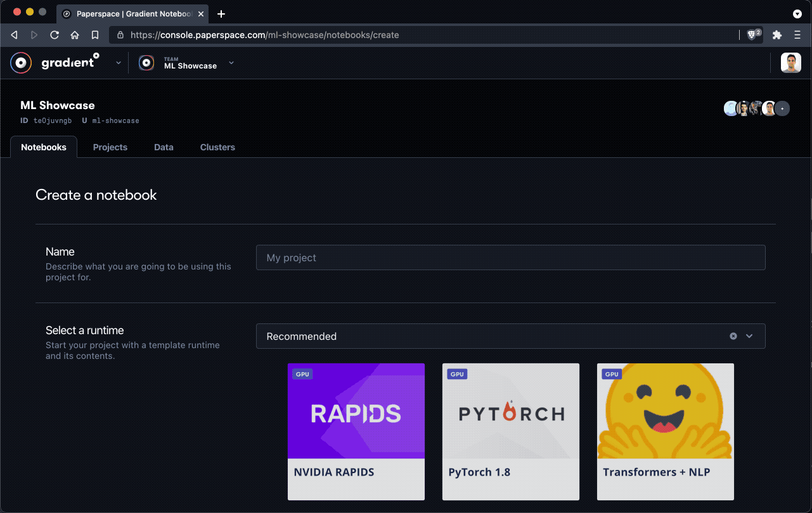Go back in browser history
This screenshot has width=812, height=513.
[14, 35]
